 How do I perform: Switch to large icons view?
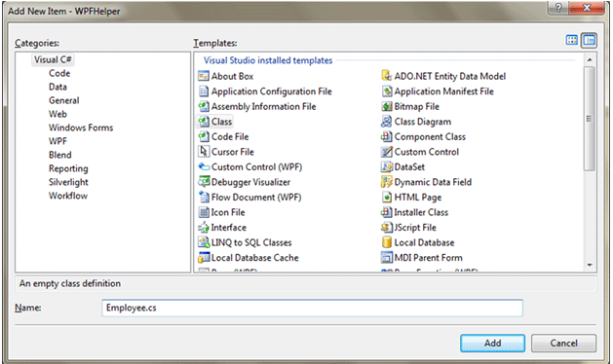pos(571,40)
